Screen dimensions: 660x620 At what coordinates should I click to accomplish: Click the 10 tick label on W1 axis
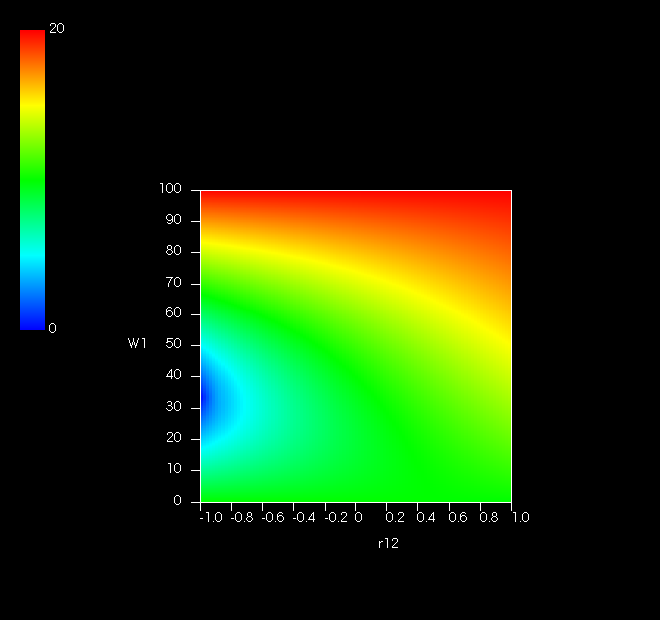click(x=174, y=468)
